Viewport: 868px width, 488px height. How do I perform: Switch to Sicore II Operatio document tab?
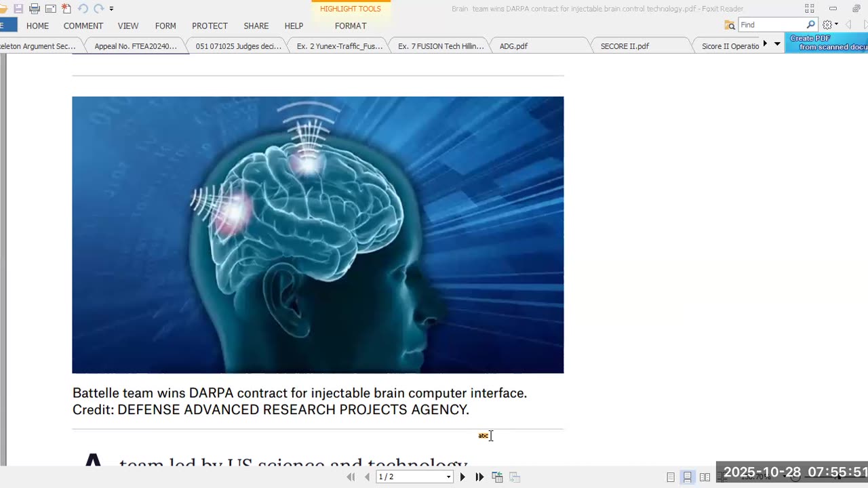pos(730,46)
